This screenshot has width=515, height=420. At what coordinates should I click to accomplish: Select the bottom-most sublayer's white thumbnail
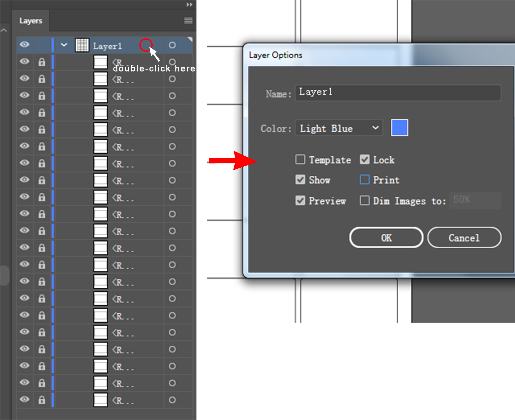point(100,400)
